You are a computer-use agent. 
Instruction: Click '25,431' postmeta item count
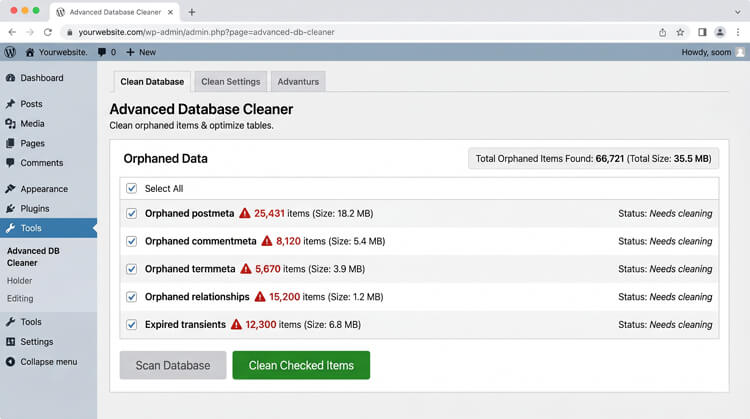click(x=269, y=213)
